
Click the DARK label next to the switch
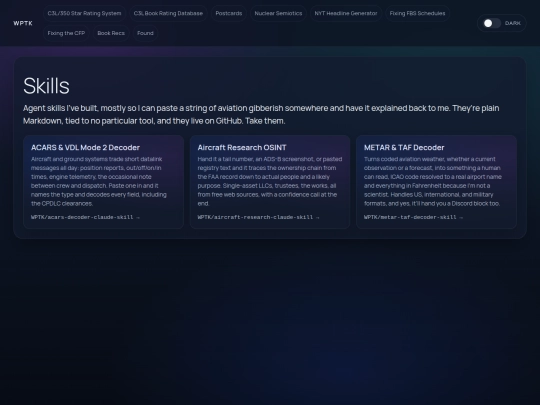(x=513, y=23)
